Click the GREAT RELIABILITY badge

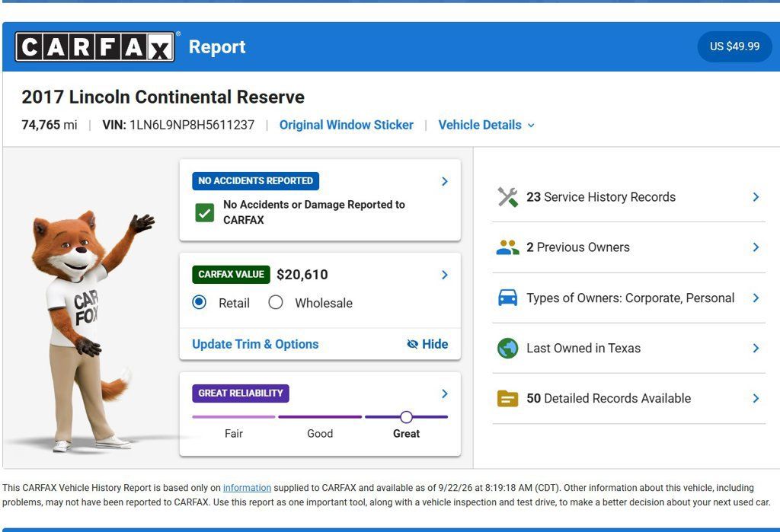[240, 393]
